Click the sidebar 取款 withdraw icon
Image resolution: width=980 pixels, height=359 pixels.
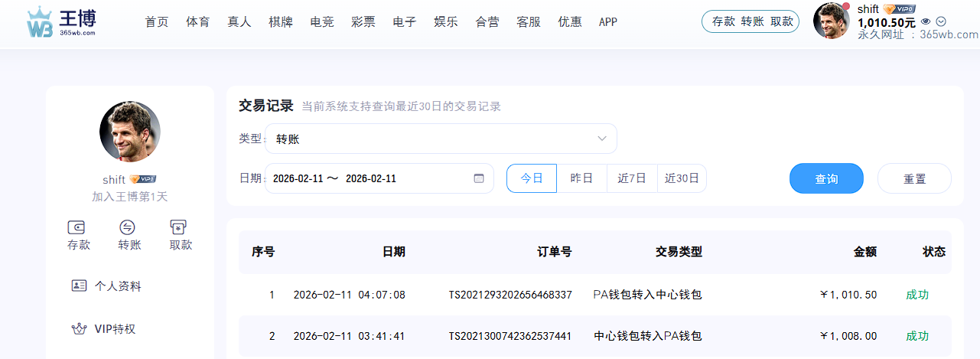pos(179,227)
